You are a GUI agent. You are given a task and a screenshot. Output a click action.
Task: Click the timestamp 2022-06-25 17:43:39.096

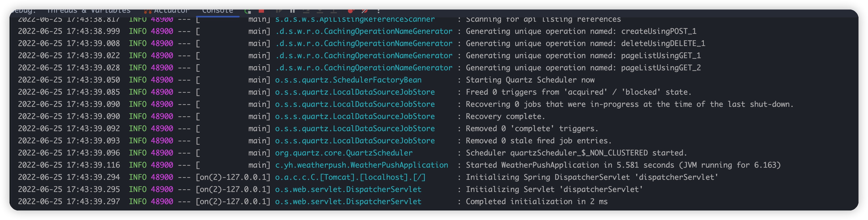(69, 153)
